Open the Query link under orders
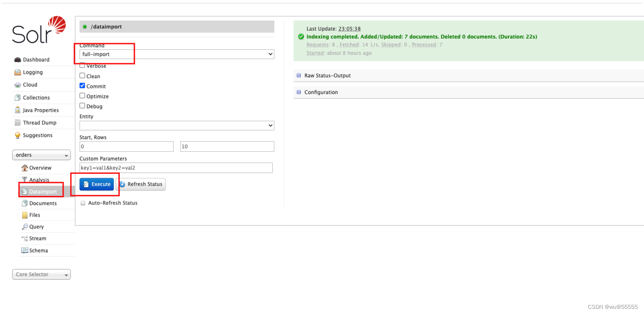644x313 pixels. tap(36, 227)
